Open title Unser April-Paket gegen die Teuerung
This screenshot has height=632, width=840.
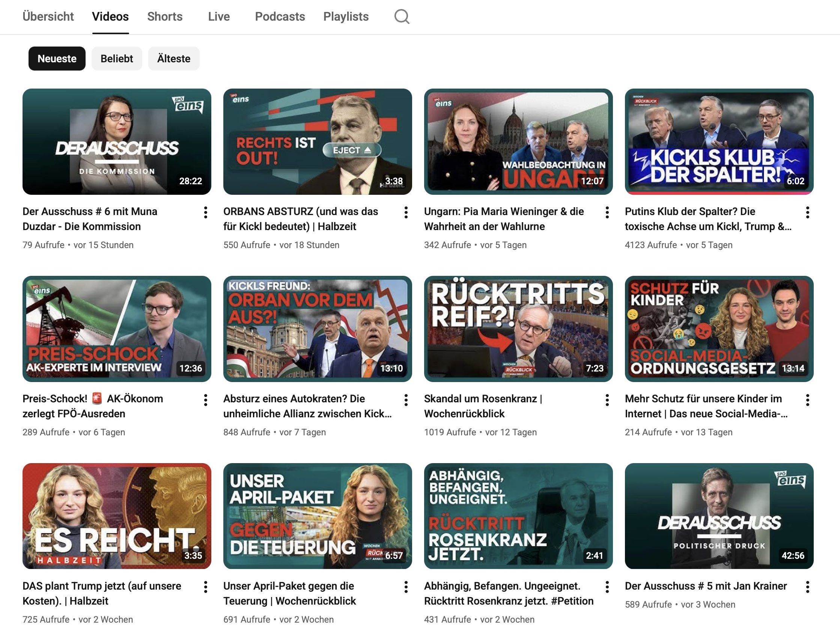[290, 593]
